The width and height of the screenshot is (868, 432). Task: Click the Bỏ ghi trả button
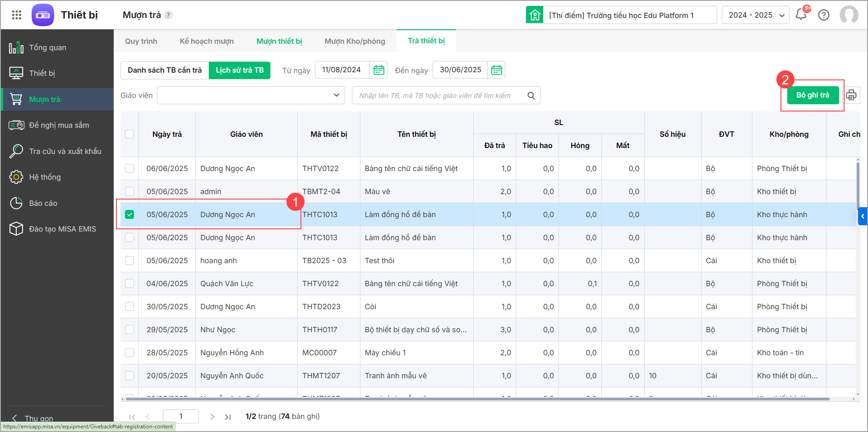[x=813, y=95]
